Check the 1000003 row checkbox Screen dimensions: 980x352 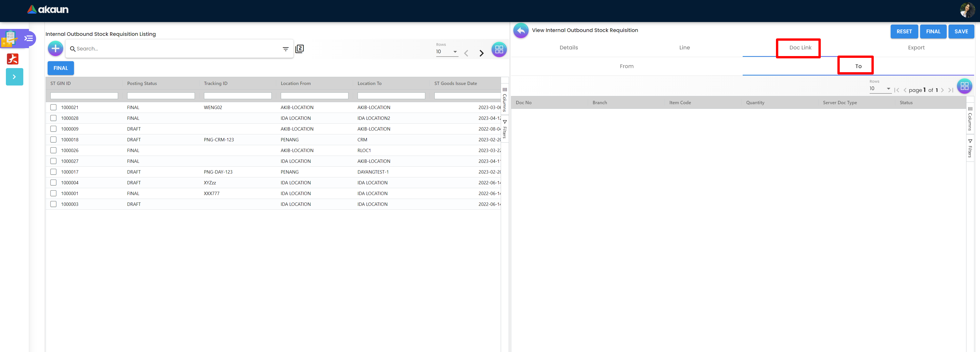point(54,204)
